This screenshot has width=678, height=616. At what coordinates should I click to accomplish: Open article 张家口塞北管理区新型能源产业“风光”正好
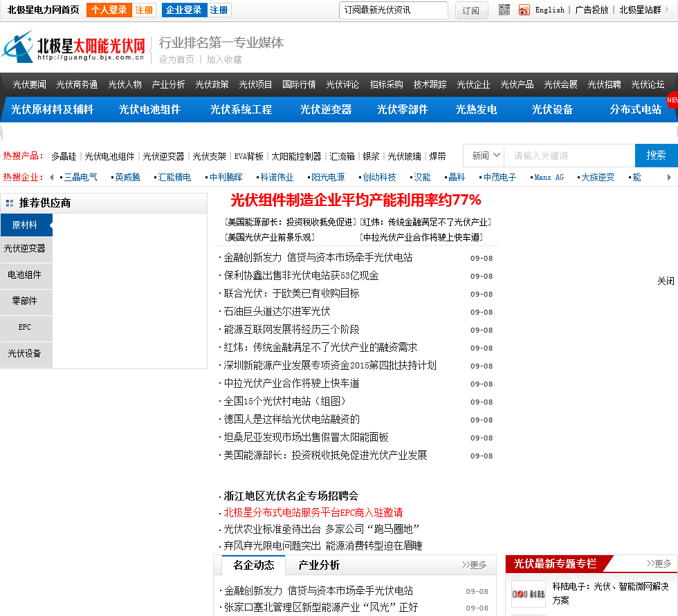321,608
